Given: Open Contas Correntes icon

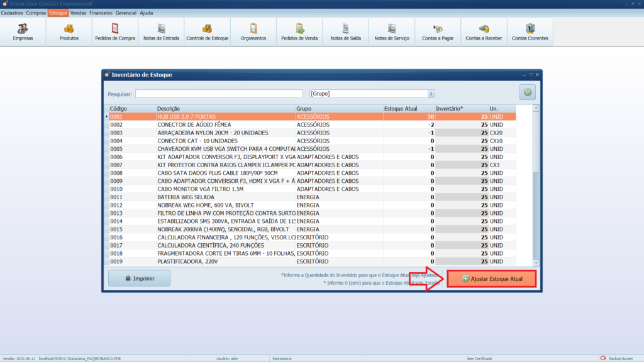Looking at the screenshot, I should (530, 32).
